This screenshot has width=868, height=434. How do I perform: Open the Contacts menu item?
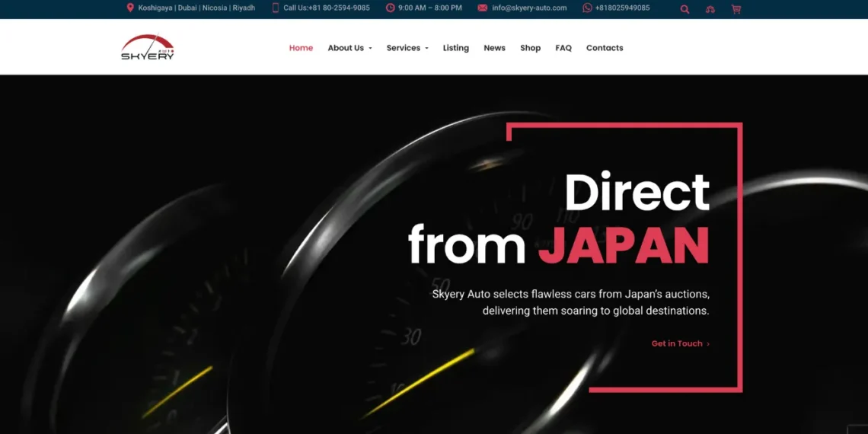tap(605, 48)
